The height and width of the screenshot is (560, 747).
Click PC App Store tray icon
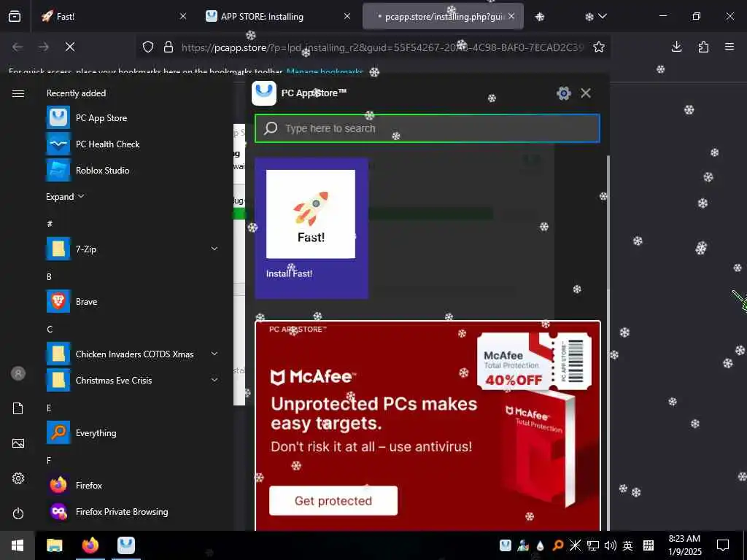tap(506, 545)
